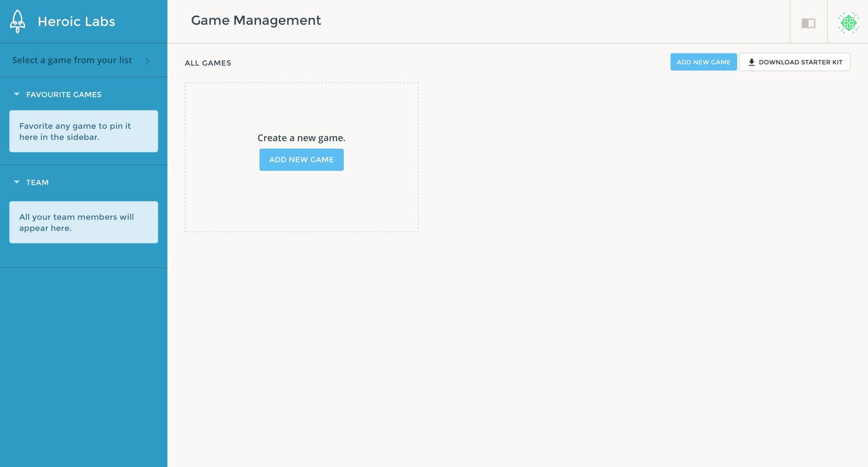The image size is (868, 467).
Task: Click Add New Game in header toolbar
Action: [x=703, y=62]
